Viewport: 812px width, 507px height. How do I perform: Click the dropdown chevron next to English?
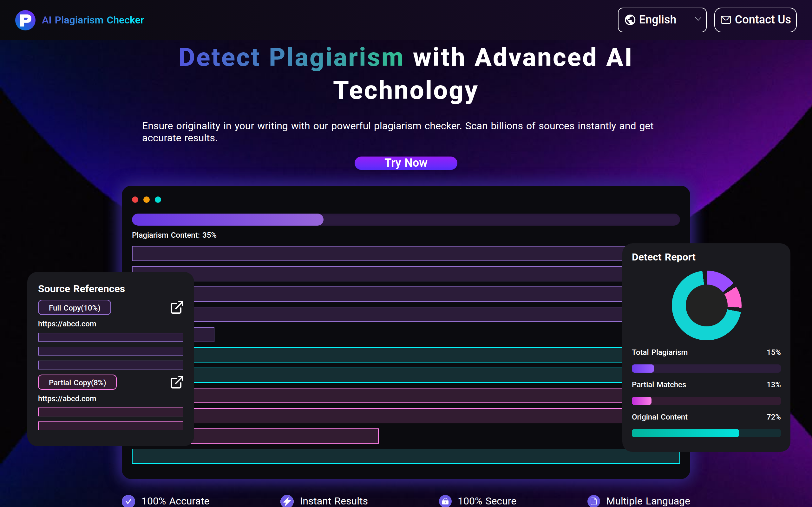pos(698,19)
